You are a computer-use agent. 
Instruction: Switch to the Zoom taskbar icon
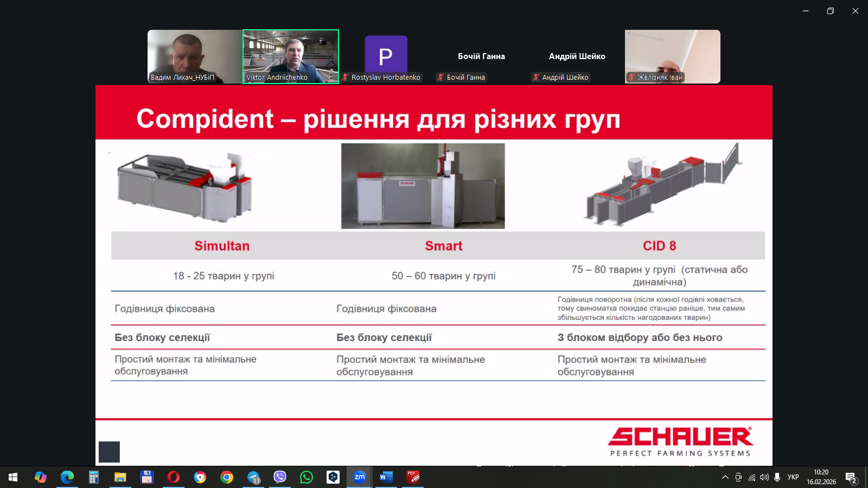(360, 477)
